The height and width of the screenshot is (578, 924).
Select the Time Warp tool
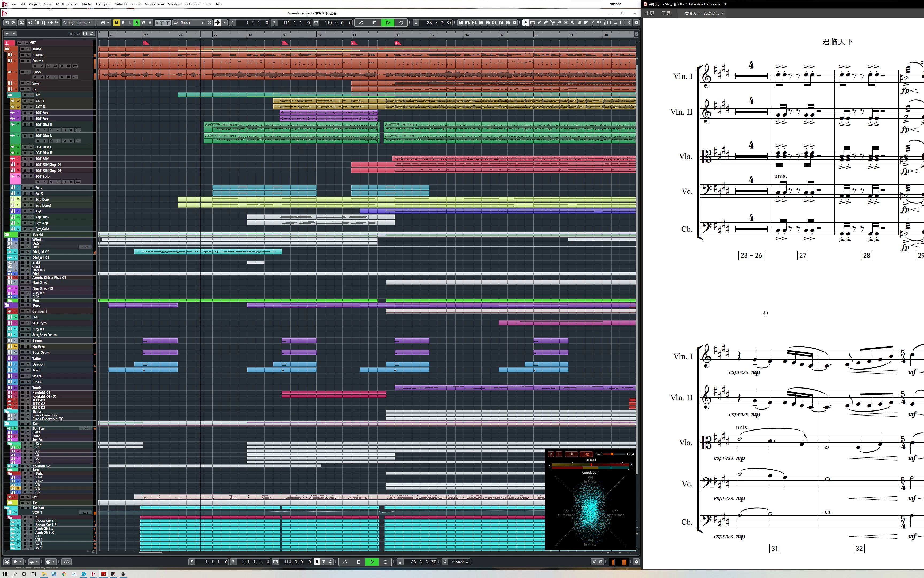(586, 22)
